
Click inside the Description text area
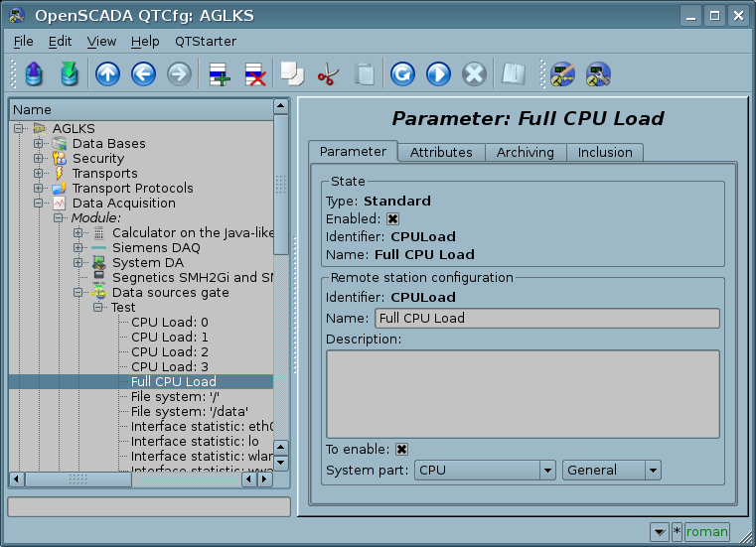pyautogui.click(x=523, y=394)
